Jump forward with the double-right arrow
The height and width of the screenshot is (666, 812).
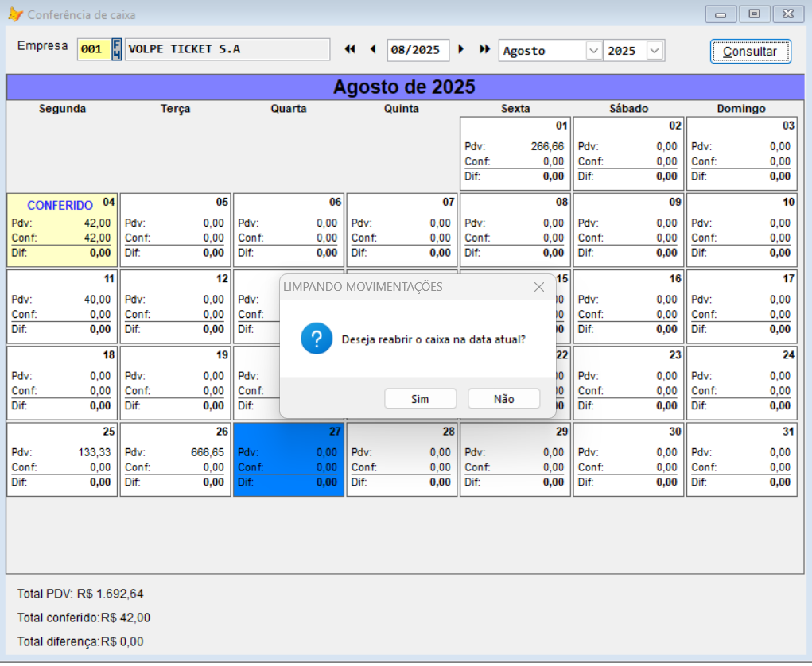point(484,49)
